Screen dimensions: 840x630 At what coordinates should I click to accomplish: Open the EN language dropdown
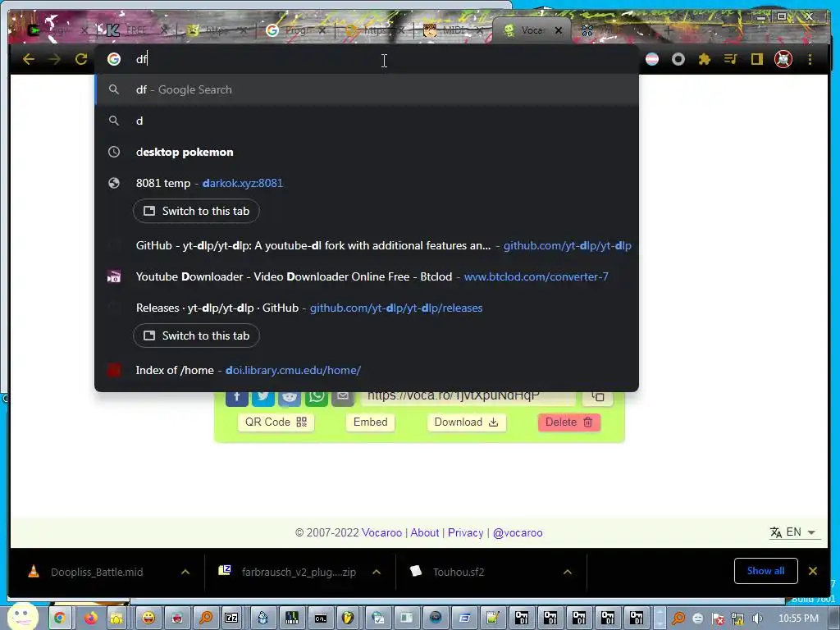[793, 532]
